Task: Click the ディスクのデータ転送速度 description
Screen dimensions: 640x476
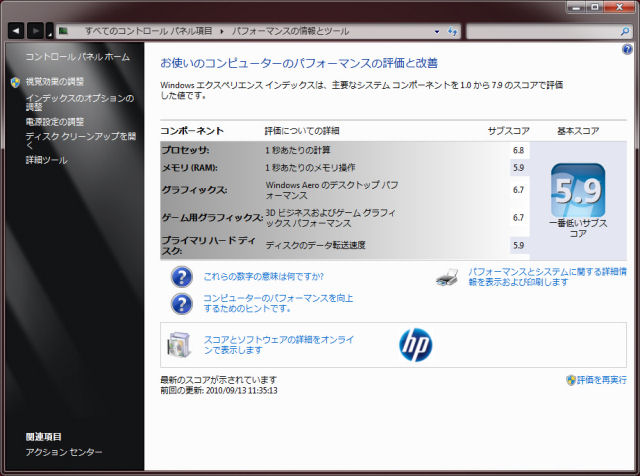Action: (316, 245)
